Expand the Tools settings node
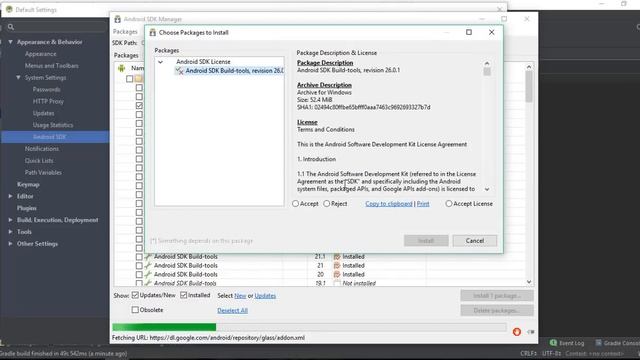The height and width of the screenshot is (360, 640). point(10,232)
